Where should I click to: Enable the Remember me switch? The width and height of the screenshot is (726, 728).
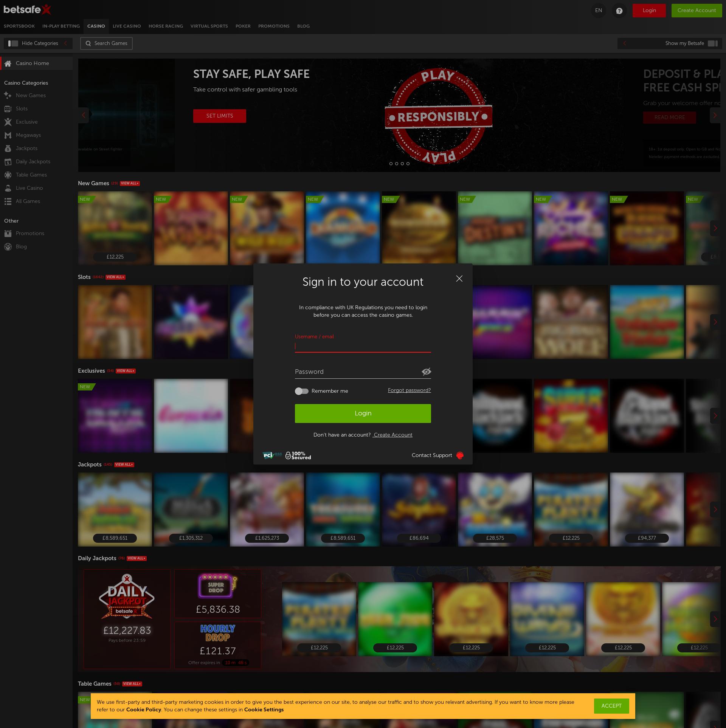point(301,391)
